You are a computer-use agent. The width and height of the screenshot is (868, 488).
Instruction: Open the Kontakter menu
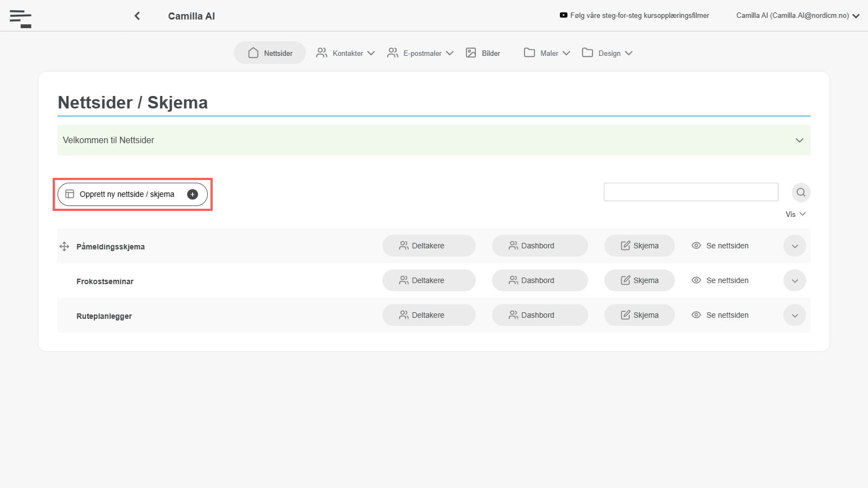[345, 53]
